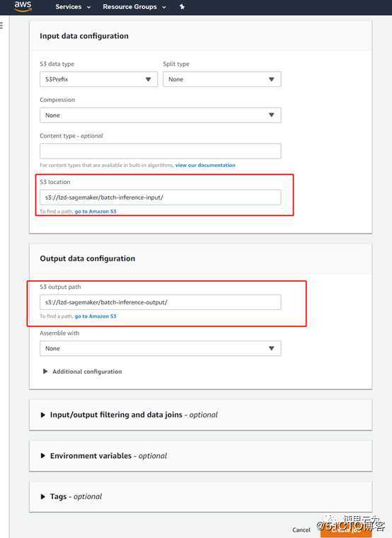
Task: Open the hamburger side menu icon
Action: (1, 25)
